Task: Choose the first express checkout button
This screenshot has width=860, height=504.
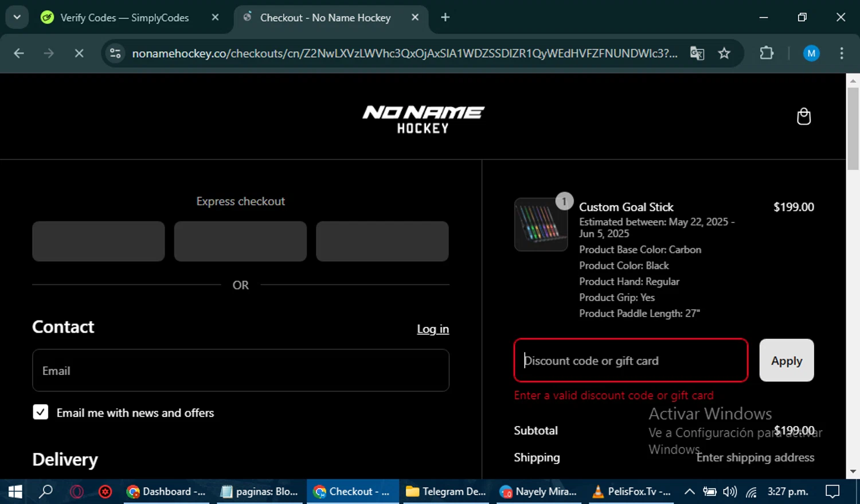Action: point(99,241)
